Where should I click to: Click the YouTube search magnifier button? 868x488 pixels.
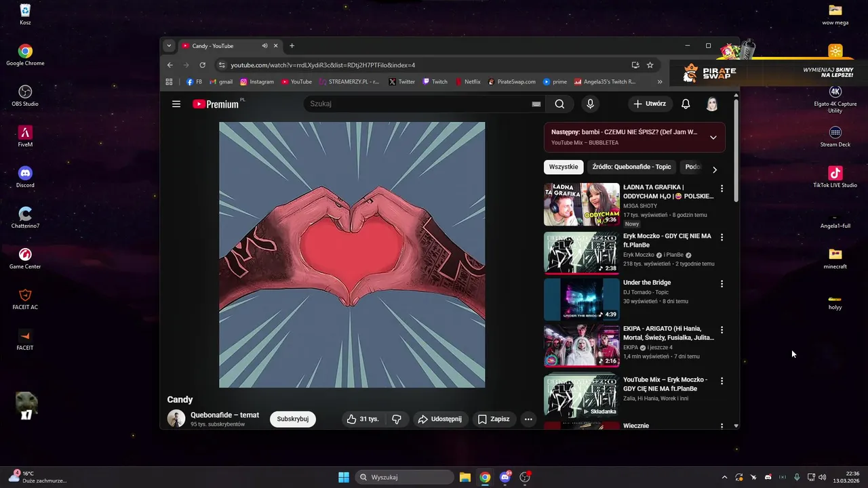(559, 104)
